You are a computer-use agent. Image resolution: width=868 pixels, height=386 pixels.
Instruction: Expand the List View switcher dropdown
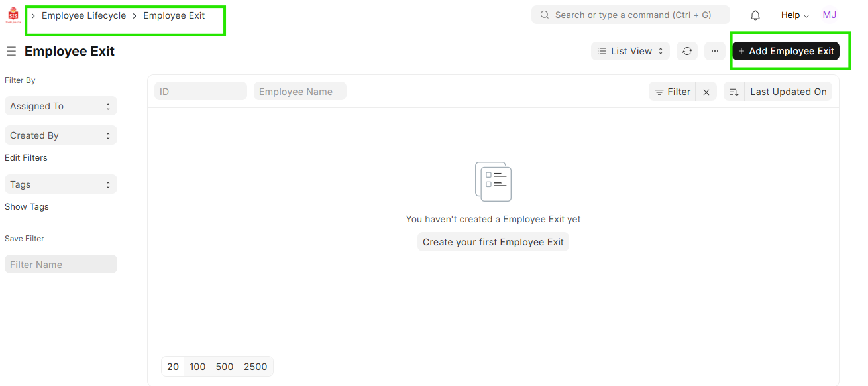pyautogui.click(x=630, y=51)
